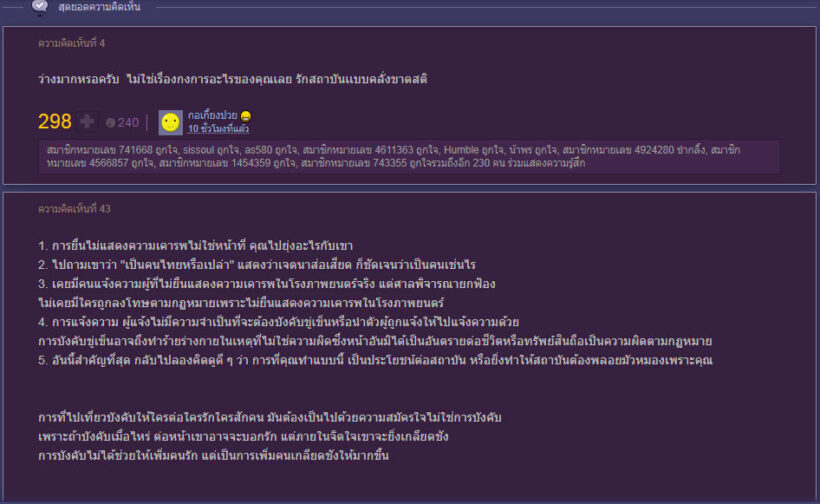Click the emotion reaction icon next to 240
This screenshot has width=820, height=504.
110,123
